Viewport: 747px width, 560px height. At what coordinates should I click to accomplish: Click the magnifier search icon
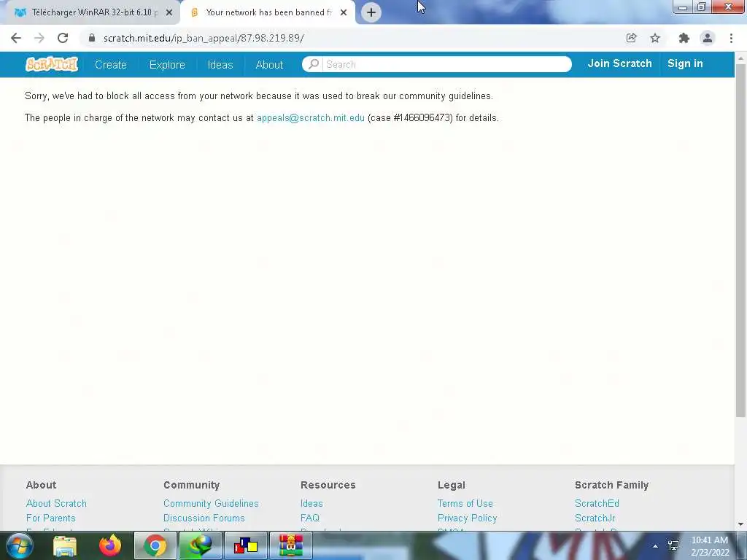(x=313, y=64)
